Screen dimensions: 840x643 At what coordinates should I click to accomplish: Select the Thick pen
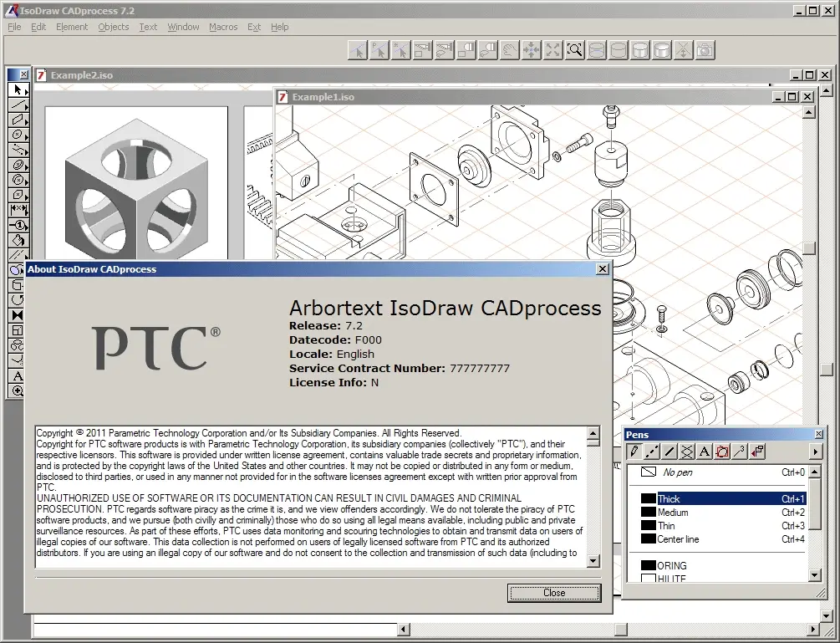[x=723, y=499]
